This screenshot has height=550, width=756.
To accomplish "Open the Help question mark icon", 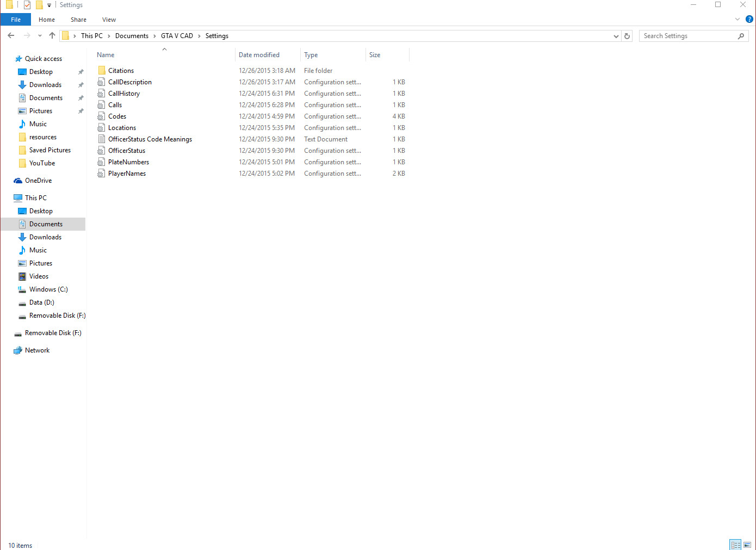I will [749, 19].
